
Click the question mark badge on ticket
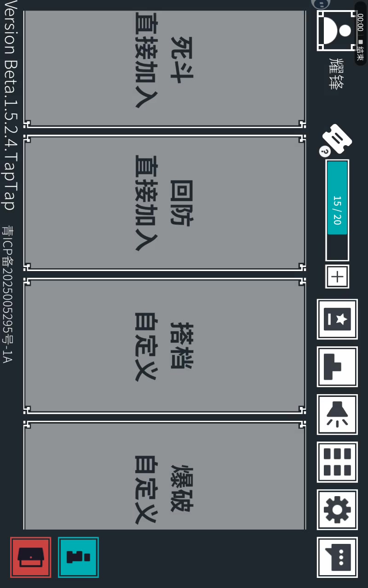[x=325, y=152]
